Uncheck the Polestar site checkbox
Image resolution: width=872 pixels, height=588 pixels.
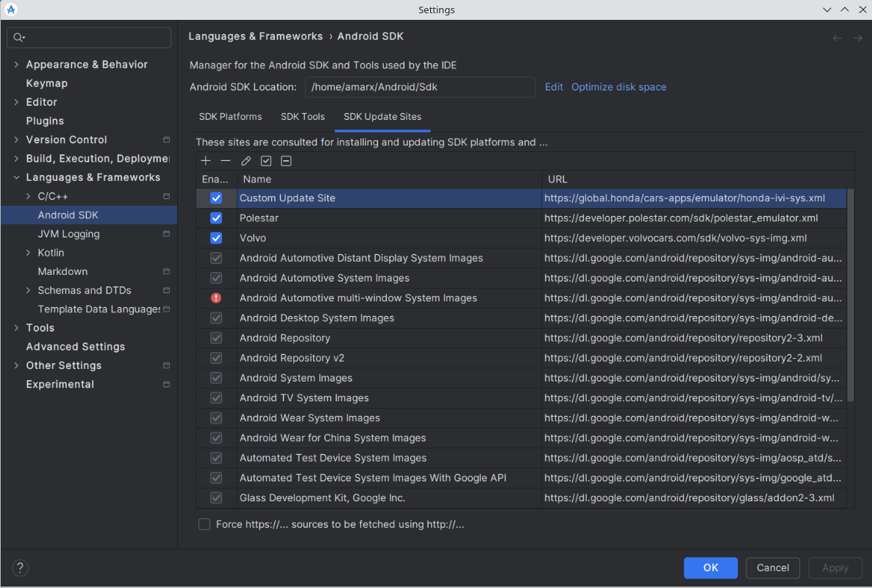pyautogui.click(x=216, y=218)
